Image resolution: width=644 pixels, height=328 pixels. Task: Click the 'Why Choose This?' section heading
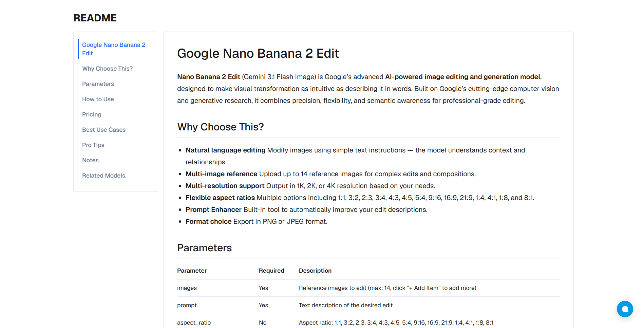[x=220, y=127]
